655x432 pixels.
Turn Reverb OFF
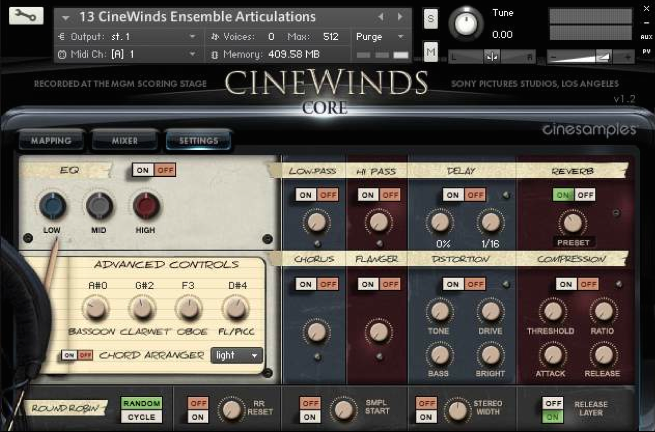click(585, 195)
